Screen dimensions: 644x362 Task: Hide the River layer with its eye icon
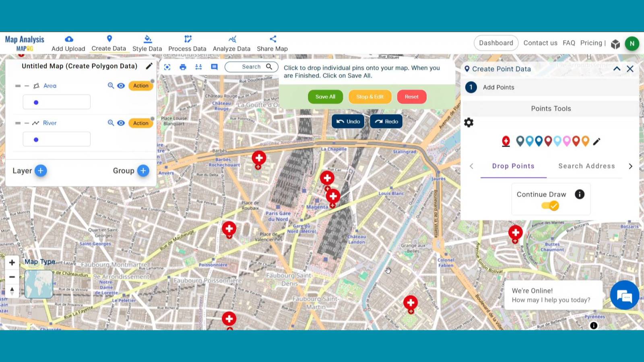(x=121, y=123)
